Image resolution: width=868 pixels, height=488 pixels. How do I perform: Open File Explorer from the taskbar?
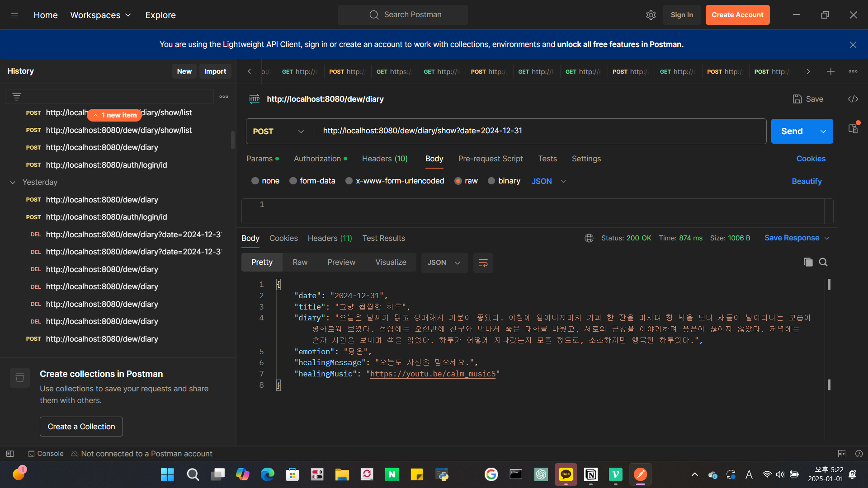pyautogui.click(x=342, y=474)
